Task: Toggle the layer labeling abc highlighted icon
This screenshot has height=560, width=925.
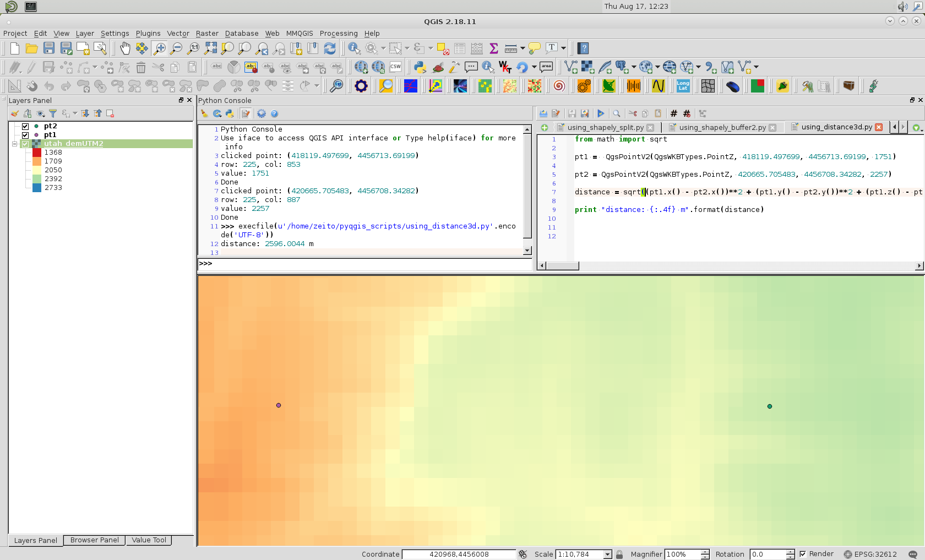Action: click(x=251, y=67)
